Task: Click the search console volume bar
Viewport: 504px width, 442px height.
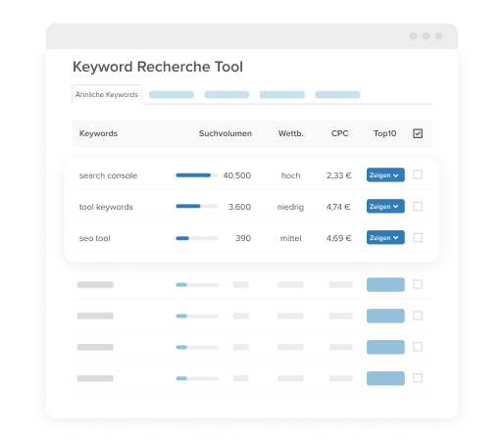Action: [197, 175]
